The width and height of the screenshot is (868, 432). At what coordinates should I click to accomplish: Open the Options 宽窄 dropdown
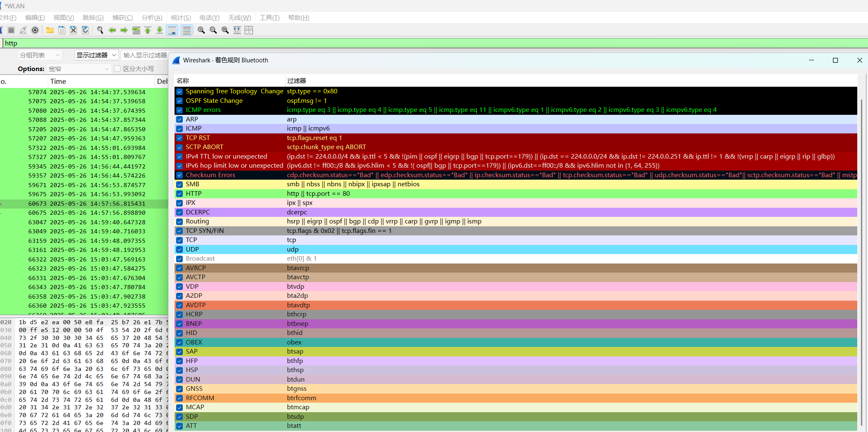point(78,69)
